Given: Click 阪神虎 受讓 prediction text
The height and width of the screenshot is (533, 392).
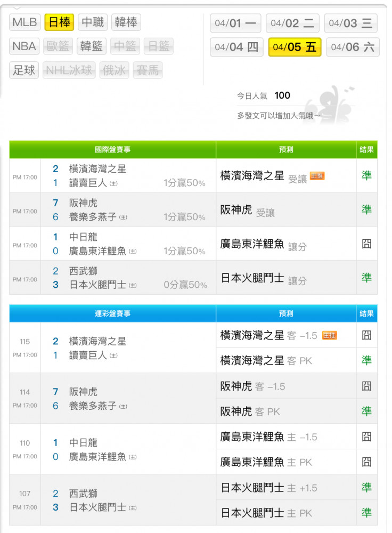Looking at the screenshot, I should tap(247, 211).
